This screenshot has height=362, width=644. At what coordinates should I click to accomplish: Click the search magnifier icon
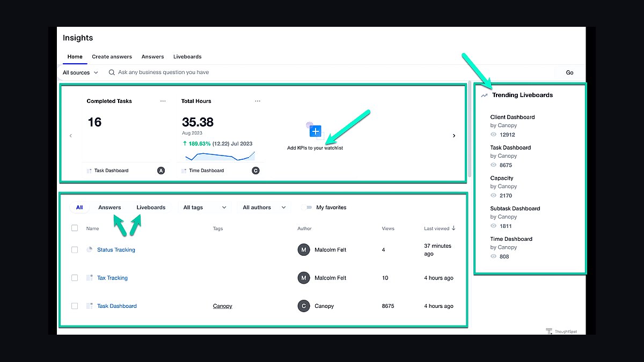(112, 72)
